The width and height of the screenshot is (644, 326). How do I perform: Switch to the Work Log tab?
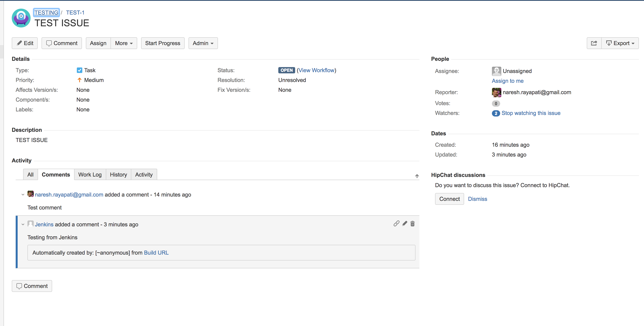(90, 175)
